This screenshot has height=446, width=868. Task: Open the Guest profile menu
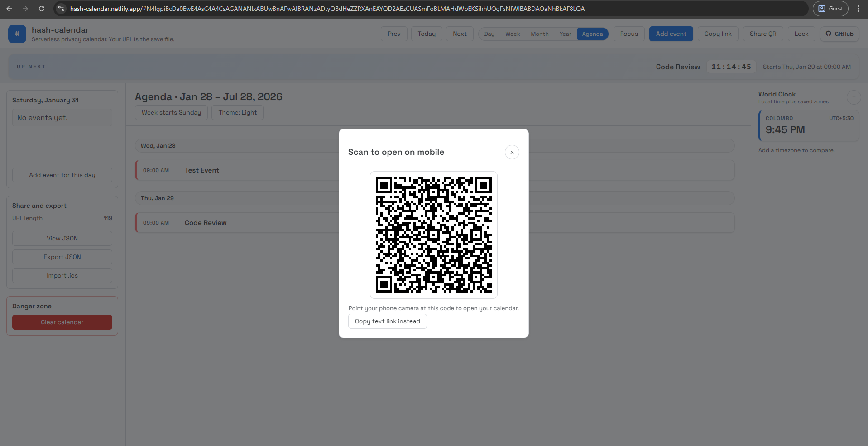830,9
